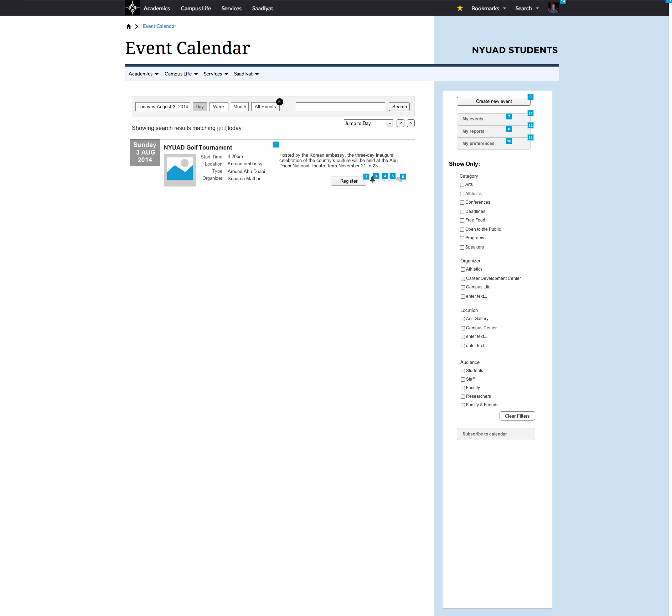Expand Campus Life submenu in light blue bar
This screenshot has height=616, width=672.
point(181,74)
